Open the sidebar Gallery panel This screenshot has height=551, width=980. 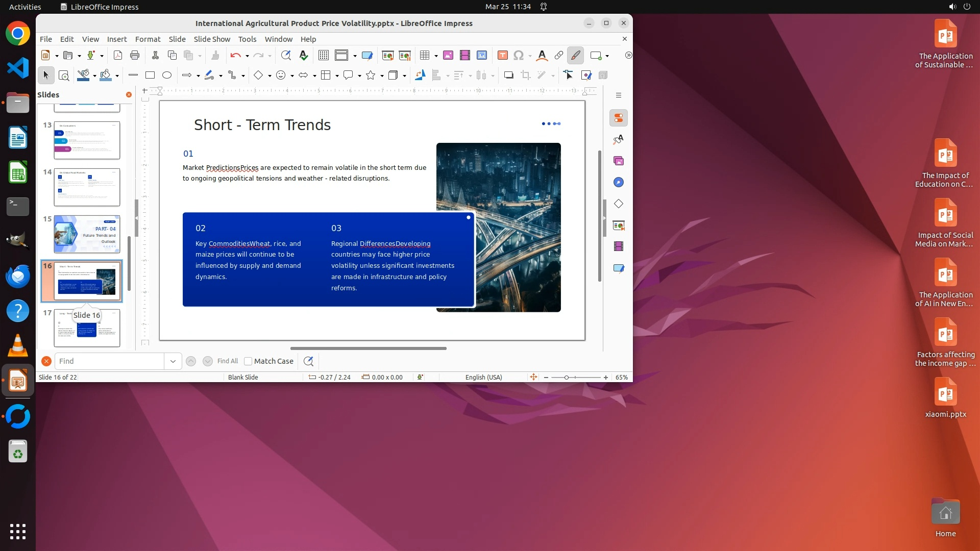coord(619,161)
